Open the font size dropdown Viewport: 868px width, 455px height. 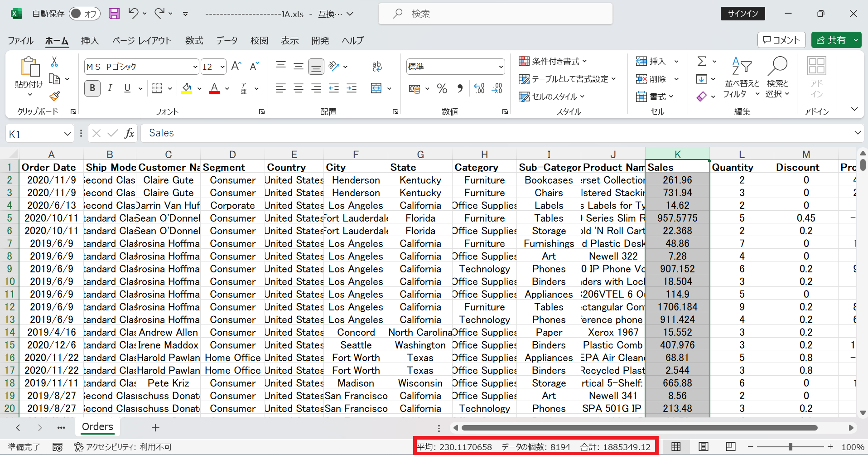tap(222, 67)
